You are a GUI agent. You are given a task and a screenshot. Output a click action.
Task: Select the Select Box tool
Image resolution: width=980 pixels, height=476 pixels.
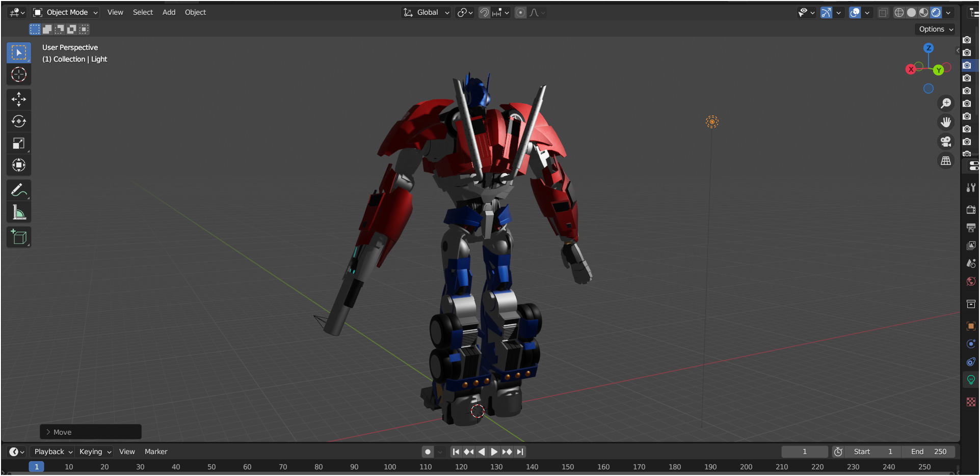pyautogui.click(x=19, y=52)
